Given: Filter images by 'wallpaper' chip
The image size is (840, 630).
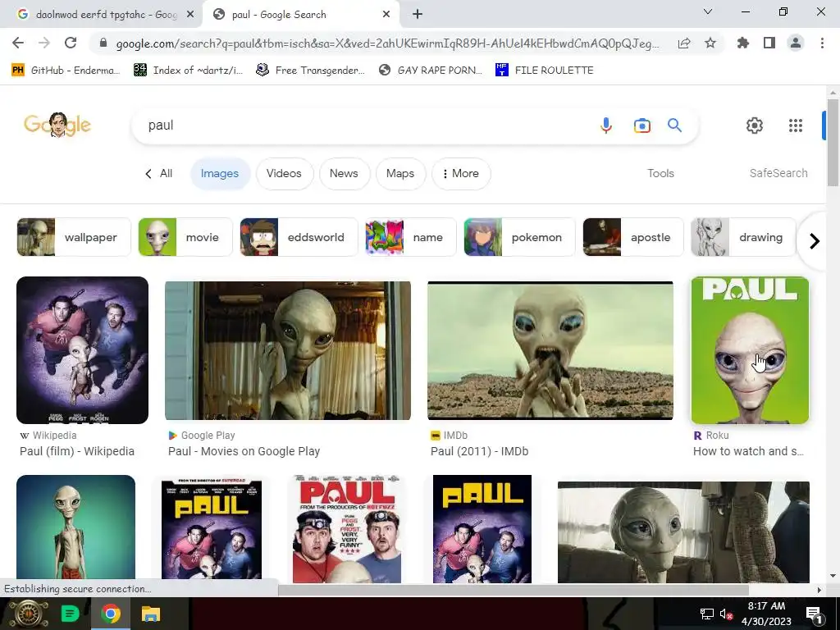Looking at the screenshot, I should pyautogui.click(x=74, y=237).
